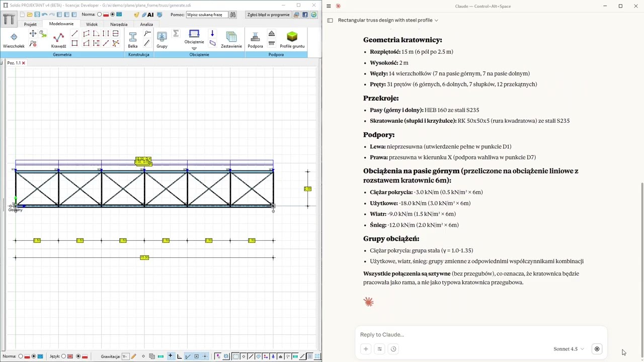Open Profile gruntu soil profiles

[292, 40]
